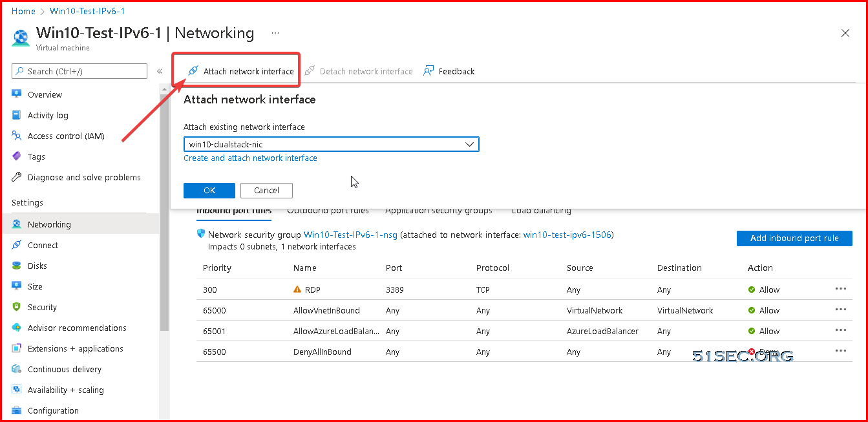868x422 pixels.
Task: Click the Cancel button in the dialog
Action: (266, 191)
